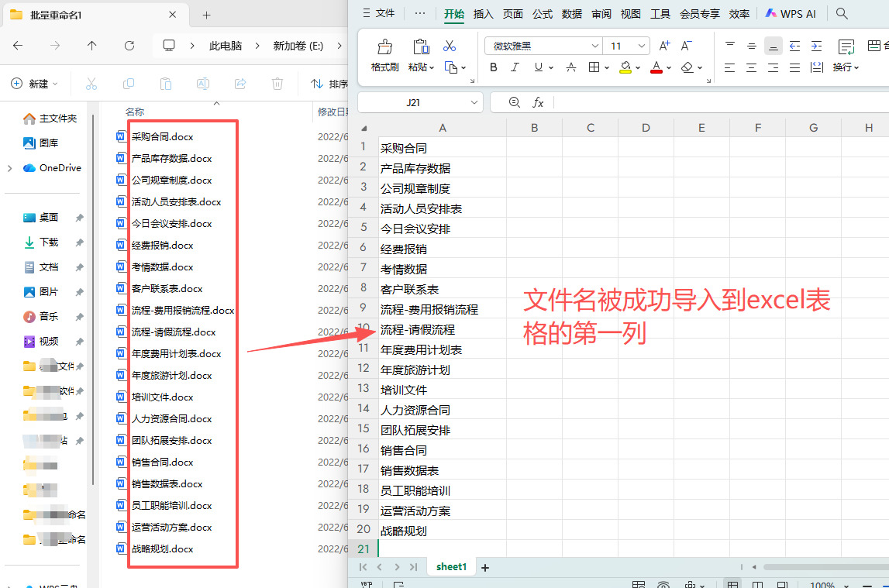Toggle Underline formatting in WPS
Viewport: 889px width, 588px height.
click(x=538, y=67)
